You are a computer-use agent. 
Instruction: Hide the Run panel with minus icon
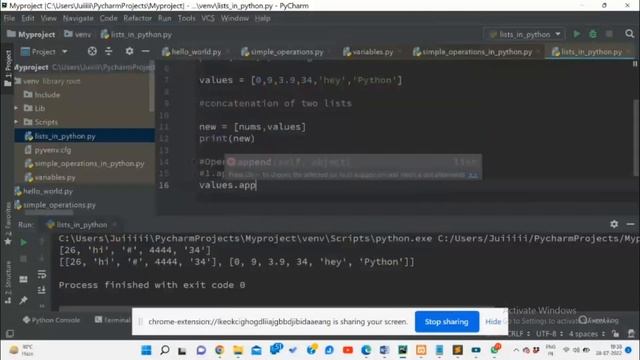pyautogui.click(x=630, y=224)
